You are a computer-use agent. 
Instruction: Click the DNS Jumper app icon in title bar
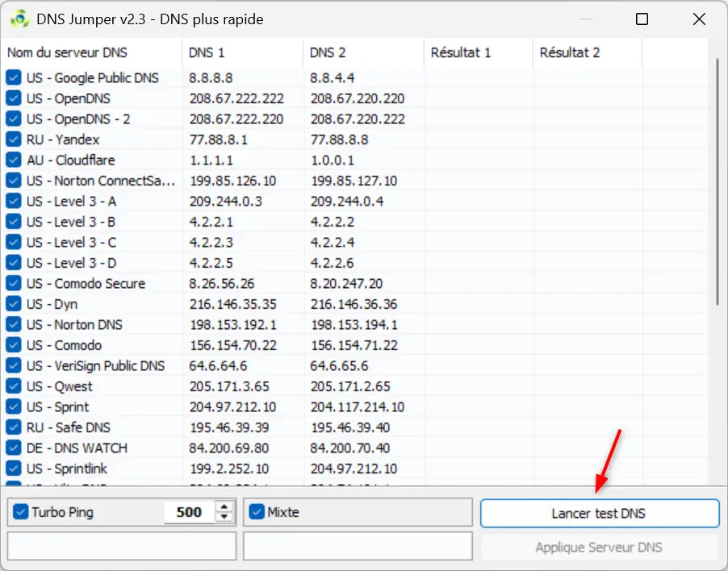[x=20, y=19]
